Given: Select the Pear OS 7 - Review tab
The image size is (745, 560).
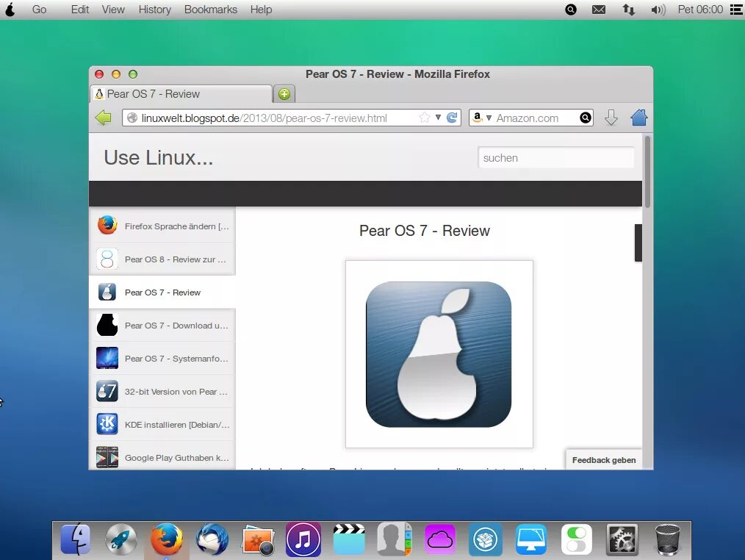Looking at the screenshot, I should click(x=181, y=94).
